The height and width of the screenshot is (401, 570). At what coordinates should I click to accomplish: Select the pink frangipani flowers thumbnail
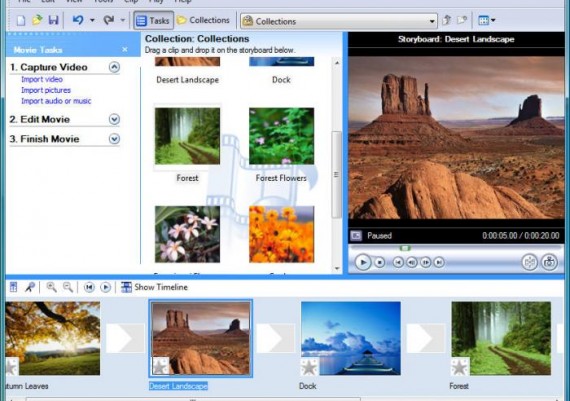click(187, 234)
